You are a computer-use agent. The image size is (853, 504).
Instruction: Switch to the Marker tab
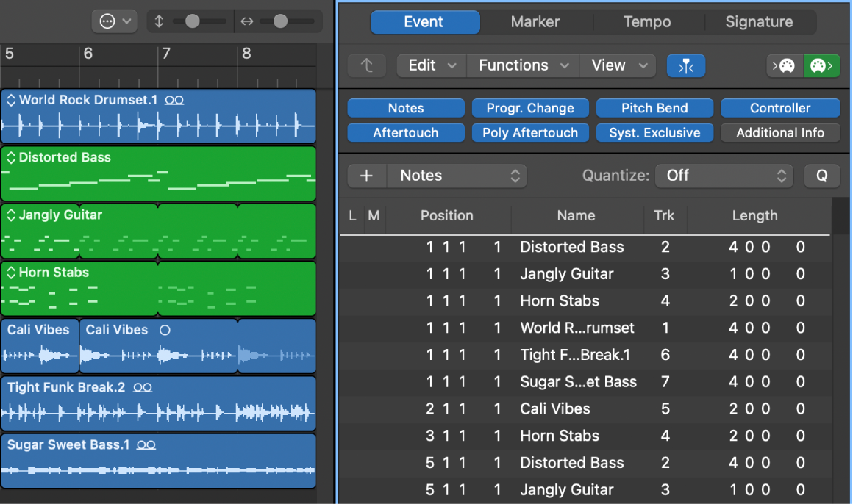coord(536,21)
